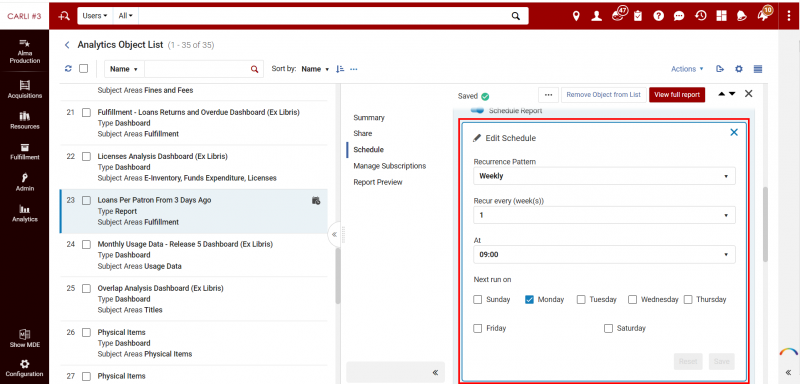Click the export list icon beside Actions
The width and height of the screenshot is (800, 384).
point(720,69)
